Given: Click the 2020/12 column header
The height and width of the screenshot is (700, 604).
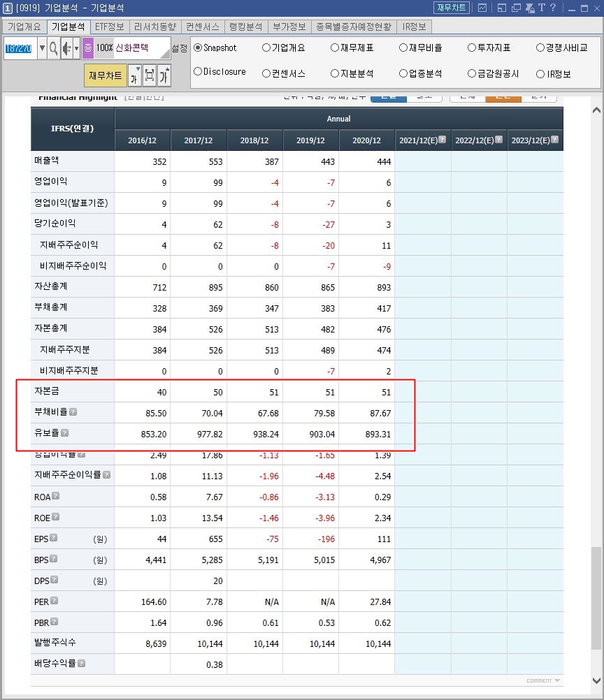Looking at the screenshot, I should click(x=366, y=140).
